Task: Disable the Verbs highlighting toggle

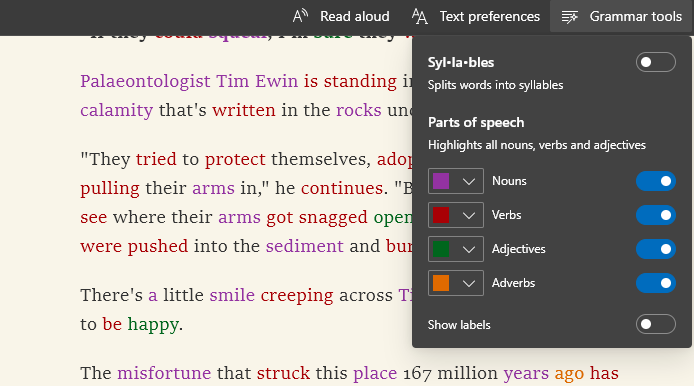Action: (x=655, y=215)
